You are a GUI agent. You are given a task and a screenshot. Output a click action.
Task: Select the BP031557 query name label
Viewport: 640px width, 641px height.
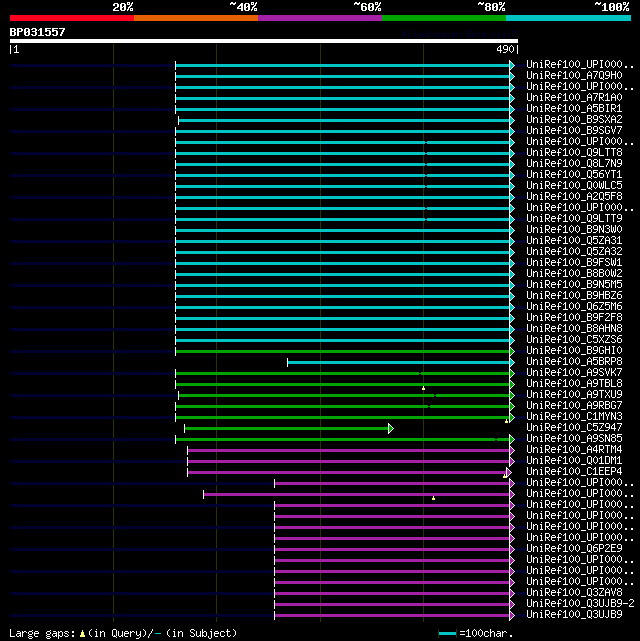pos(37,32)
